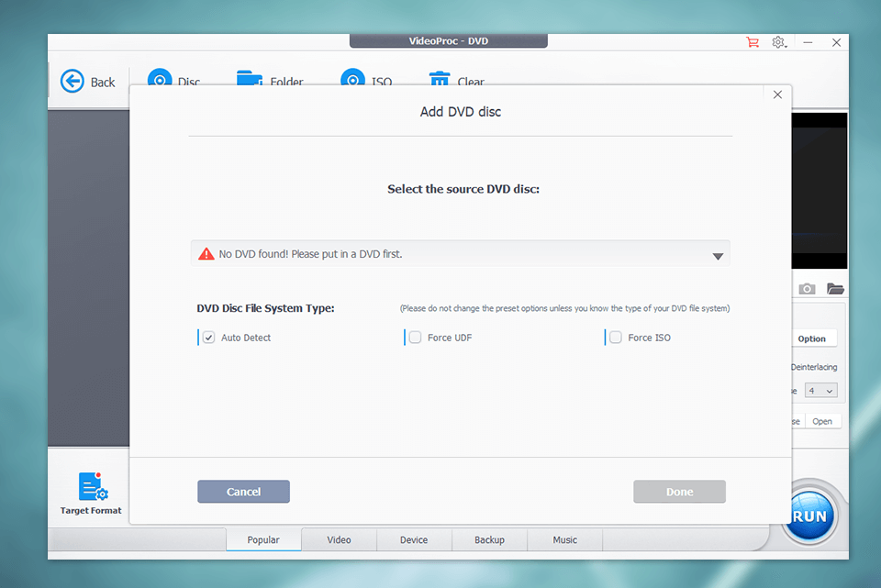Viewport: 881px width, 588px height.
Task: Switch to the Backup tab
Action: pos(489,539)
